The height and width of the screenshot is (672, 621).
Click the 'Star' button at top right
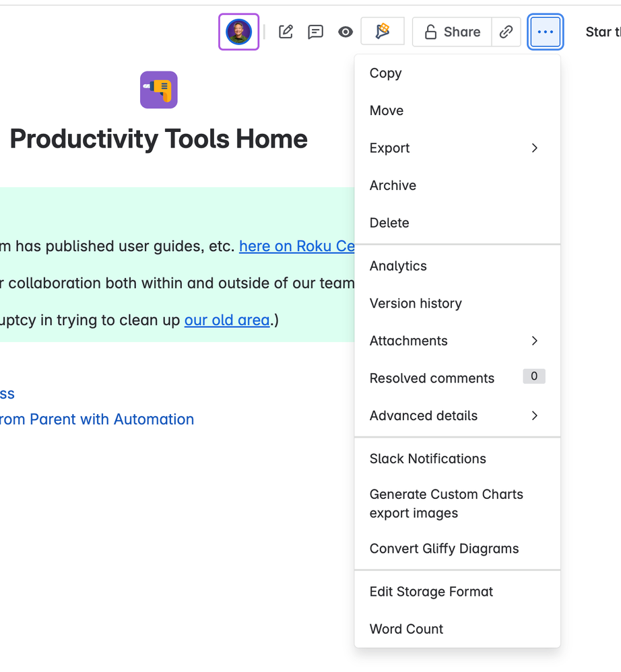603,32
